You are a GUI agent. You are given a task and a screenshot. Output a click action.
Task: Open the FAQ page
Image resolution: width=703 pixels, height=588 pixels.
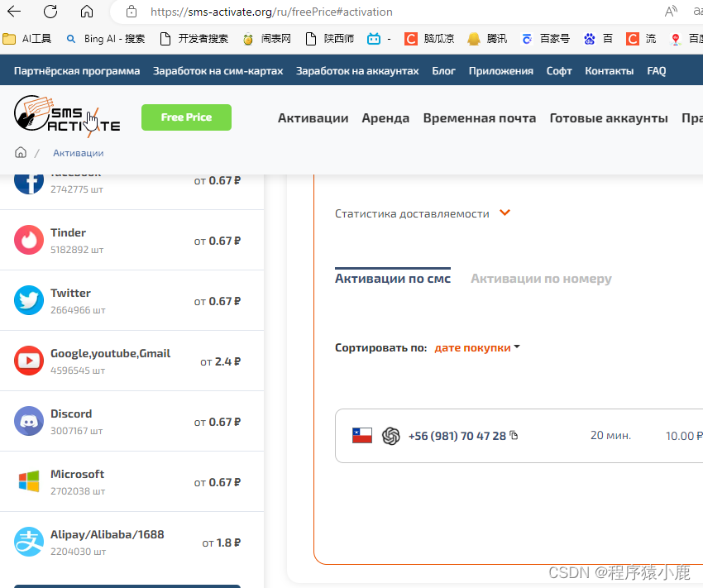pyautogui.click(x=657, y=71)
